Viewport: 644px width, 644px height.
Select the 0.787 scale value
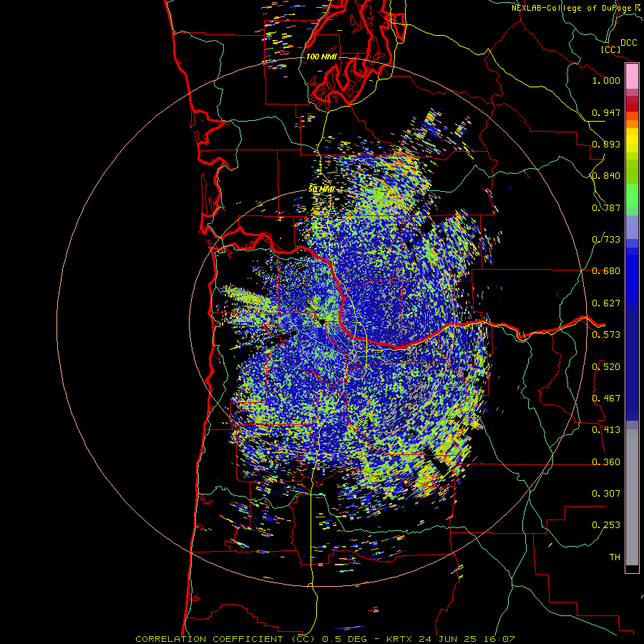[606, 208]
